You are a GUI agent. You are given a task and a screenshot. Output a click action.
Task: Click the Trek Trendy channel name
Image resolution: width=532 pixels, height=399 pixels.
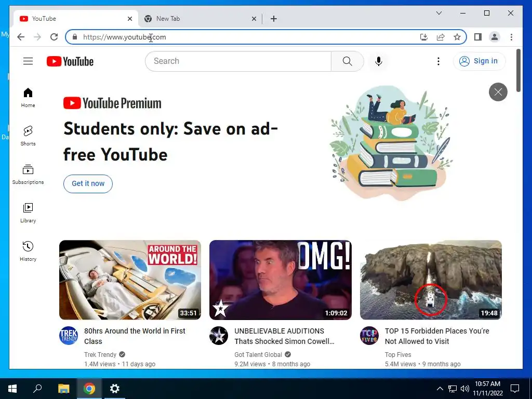[x=100, y=354]
